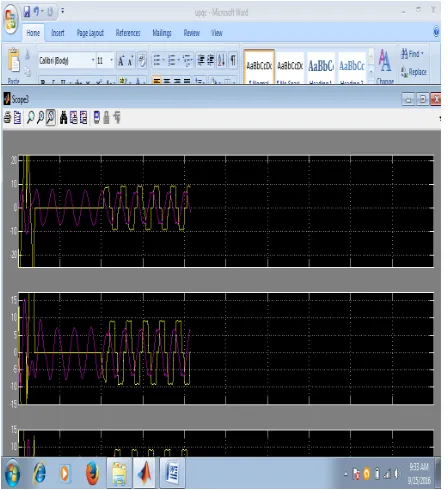
Task: Click the Find button
Action: 413,54
